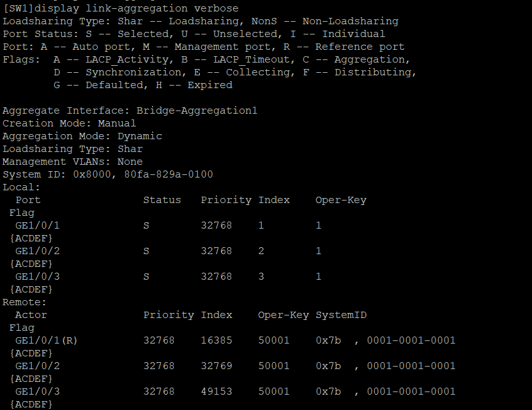This screenshot has height=410, width=532.
Task: Select local port 'GE1/0/2' with status S
Action: pos(37,251)
